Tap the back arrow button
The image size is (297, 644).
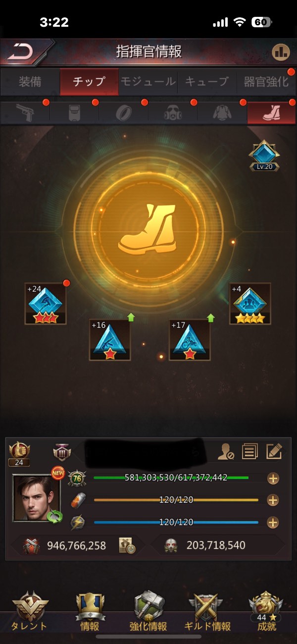point(20,52)
